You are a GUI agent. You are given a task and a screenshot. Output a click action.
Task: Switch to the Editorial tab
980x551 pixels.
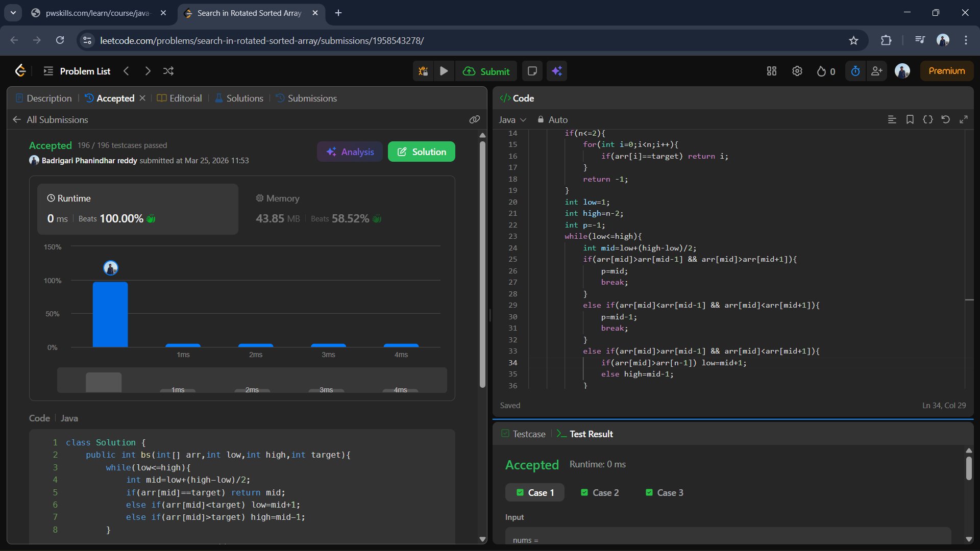click(180, 98)
